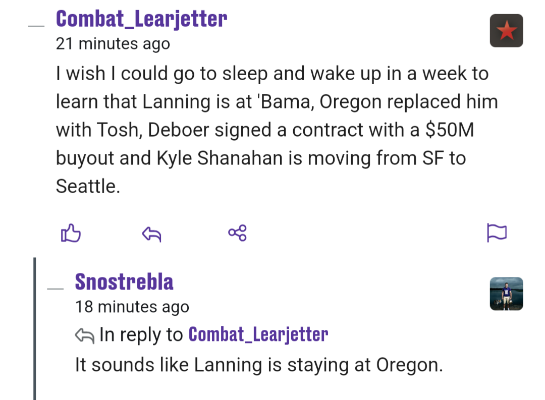Open the red star avatar profile
The image size is (545, 400).
coord(506,31)
